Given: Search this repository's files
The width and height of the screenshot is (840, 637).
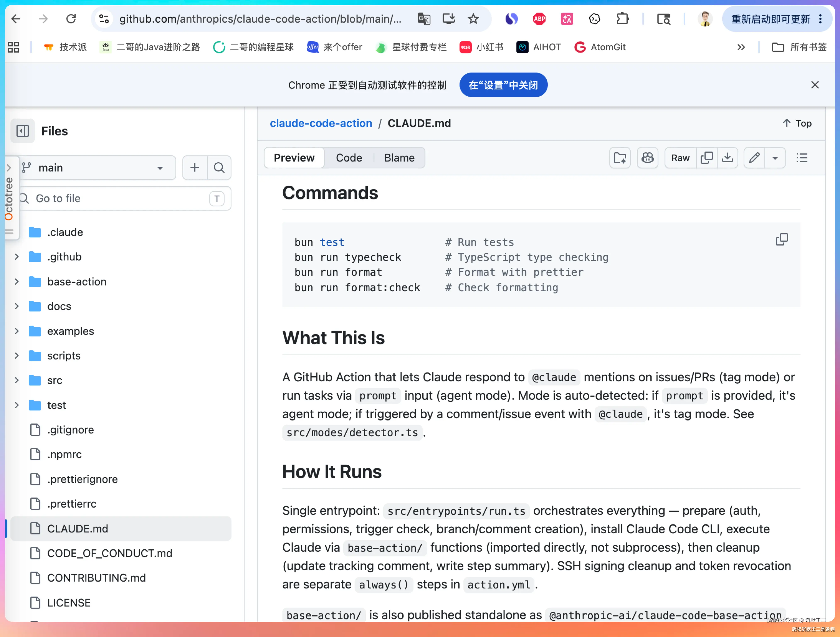Looking at the screenshot, I should pos(219,168).
